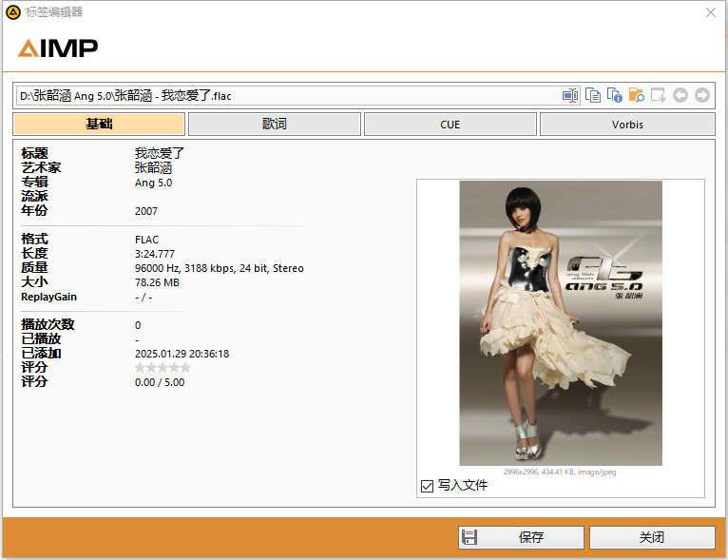728x560 pixels.
Task: Click the Ang 5.0 album cover image
Action: 561,323
